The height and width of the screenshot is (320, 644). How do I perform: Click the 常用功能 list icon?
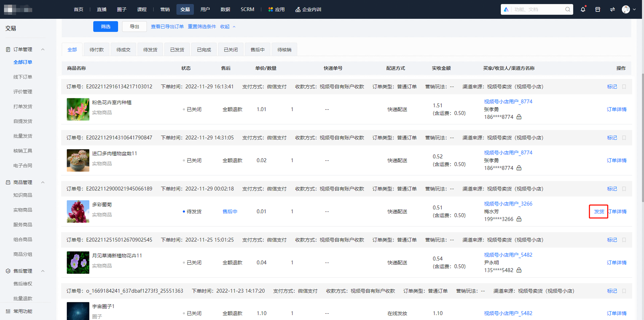[8, 311]
